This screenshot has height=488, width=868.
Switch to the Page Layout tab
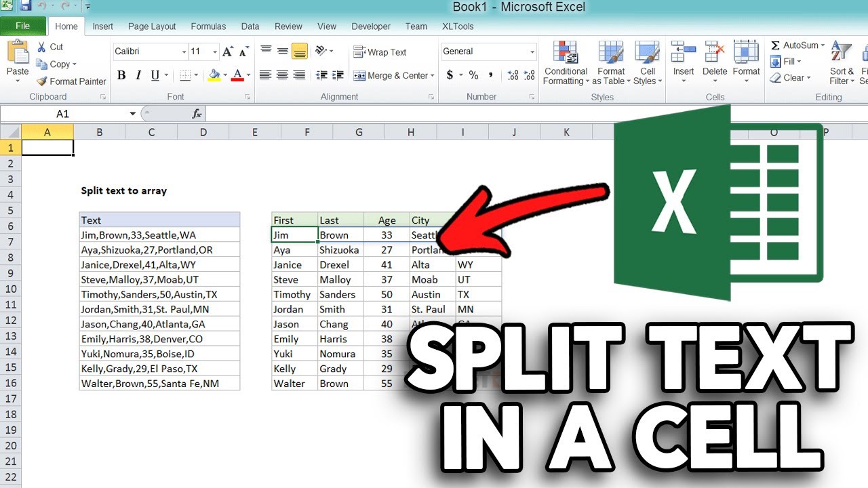click(x=152, y=26)
